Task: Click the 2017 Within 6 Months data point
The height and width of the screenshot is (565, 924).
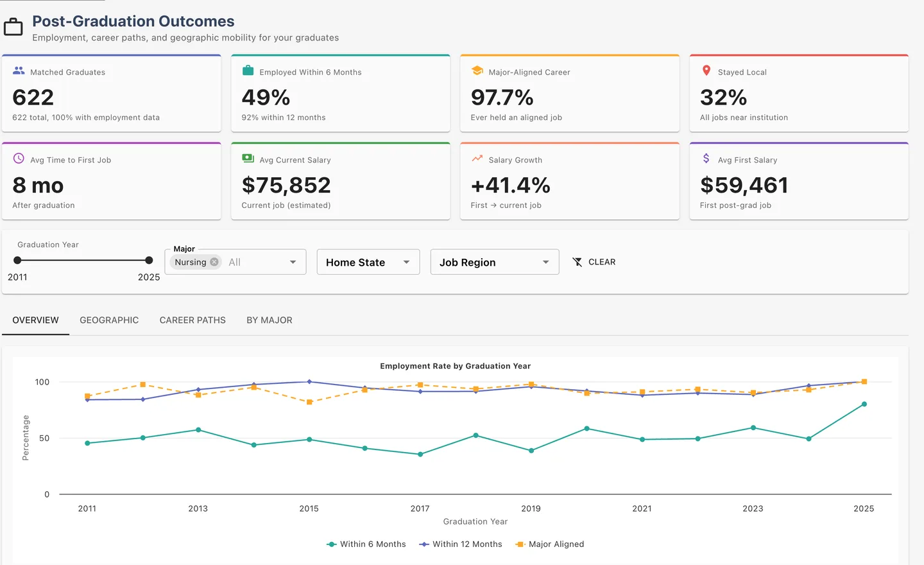Action: click(x=420, y=455)
